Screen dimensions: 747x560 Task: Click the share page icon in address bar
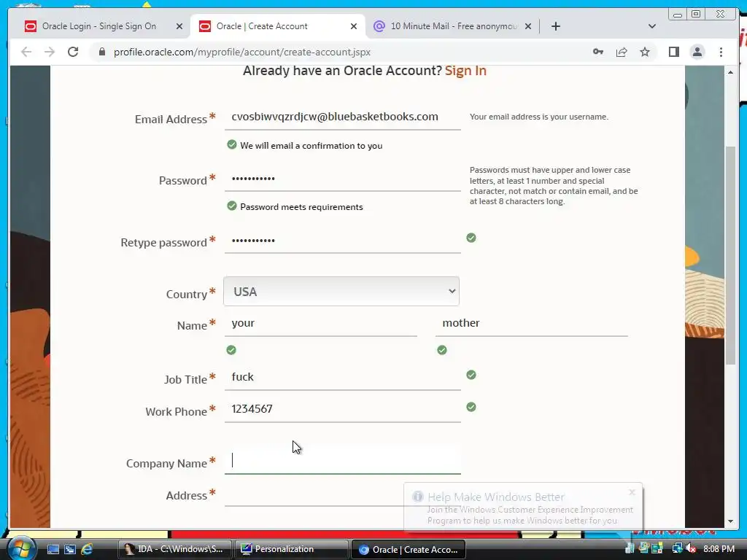[622, 52]
